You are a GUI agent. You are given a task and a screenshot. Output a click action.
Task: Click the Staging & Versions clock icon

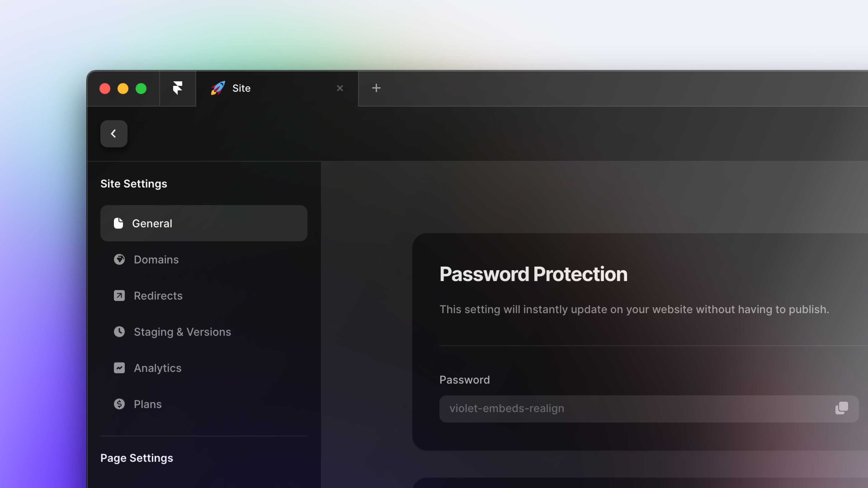tap(119, 332)
